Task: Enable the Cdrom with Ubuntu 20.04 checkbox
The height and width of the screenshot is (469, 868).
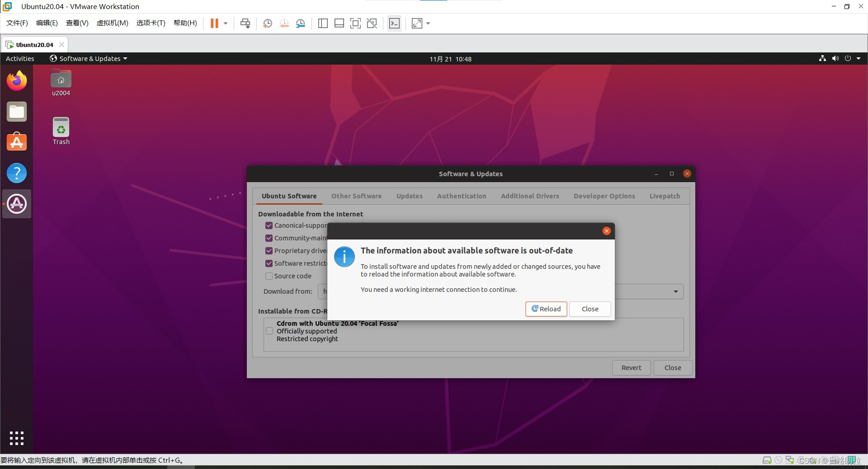Action: pyautogui.click(x=269, y=331)
